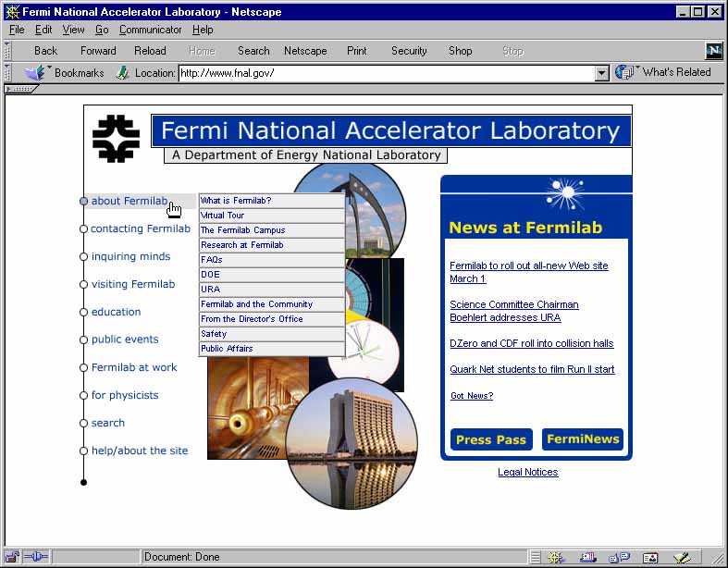Image resolution: width=728 pixels, height=568 pixels.
Task: Click the Wilson Hall building photo
Action: point(352,443)
